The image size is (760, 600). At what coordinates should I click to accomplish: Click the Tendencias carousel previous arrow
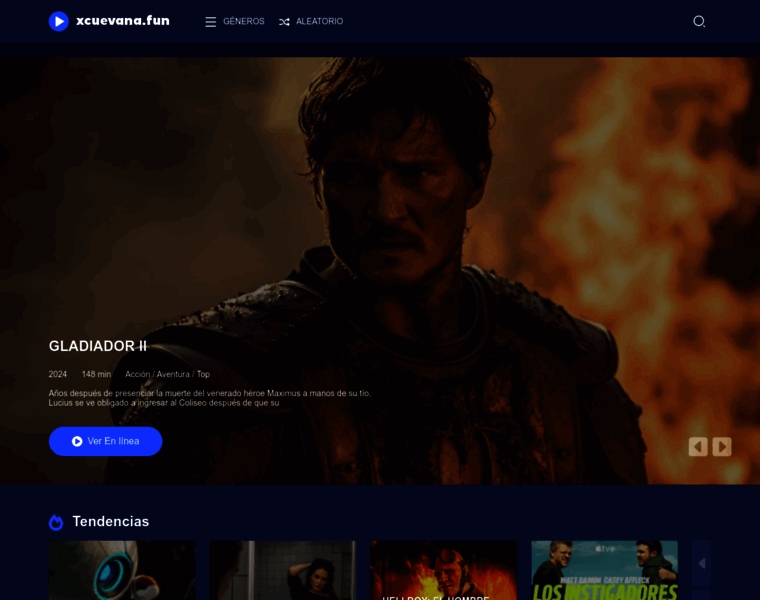[702, 563]
